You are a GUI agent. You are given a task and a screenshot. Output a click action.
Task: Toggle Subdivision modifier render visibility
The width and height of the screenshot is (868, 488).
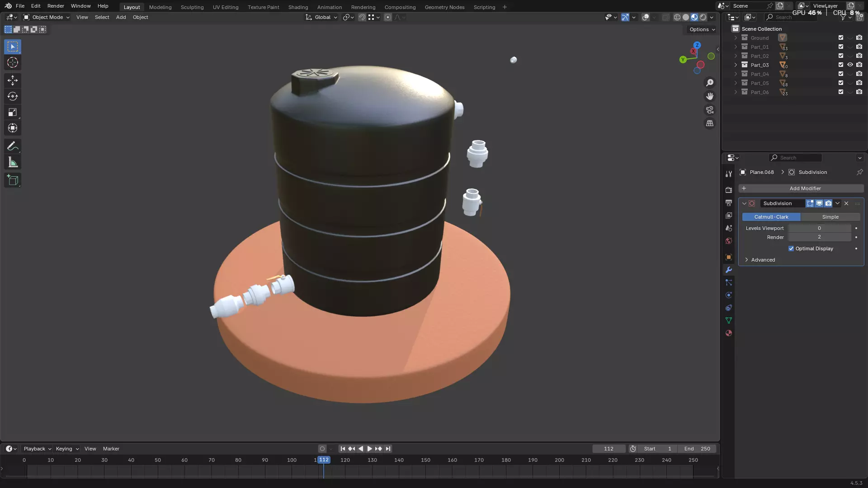828,203
